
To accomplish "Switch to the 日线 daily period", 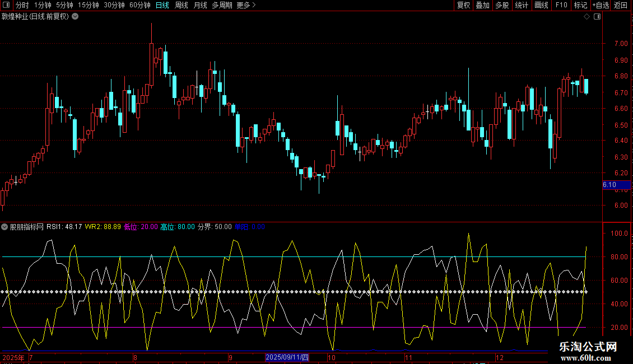I will [162, 5].
